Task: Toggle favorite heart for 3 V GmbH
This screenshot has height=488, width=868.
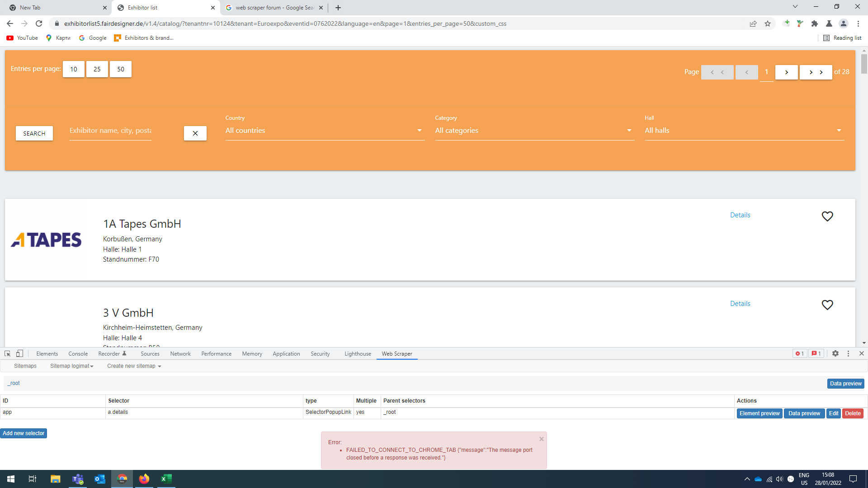Action: [x=827, y=305]
